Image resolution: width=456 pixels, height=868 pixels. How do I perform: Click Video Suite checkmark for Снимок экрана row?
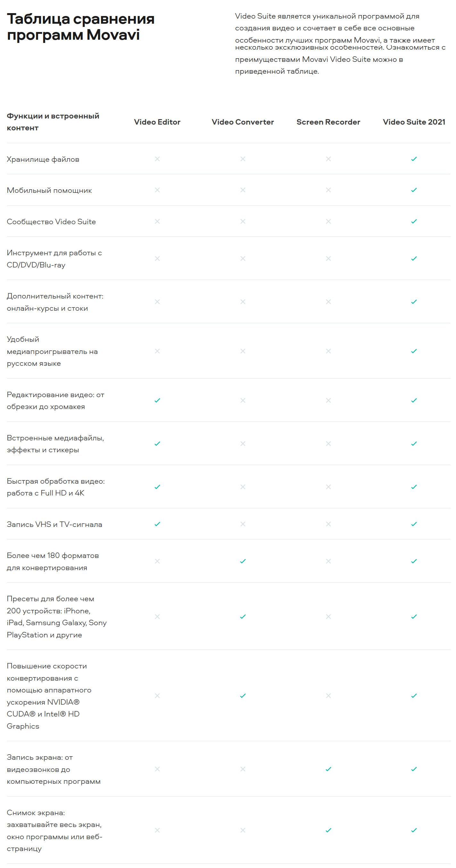click(x=414, y=830)
